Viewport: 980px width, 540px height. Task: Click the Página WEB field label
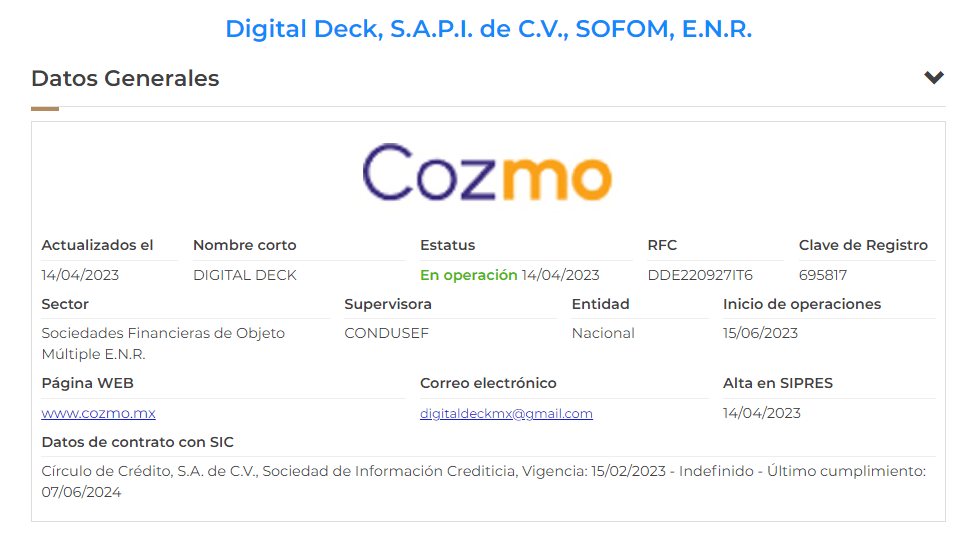pos(87,383)
